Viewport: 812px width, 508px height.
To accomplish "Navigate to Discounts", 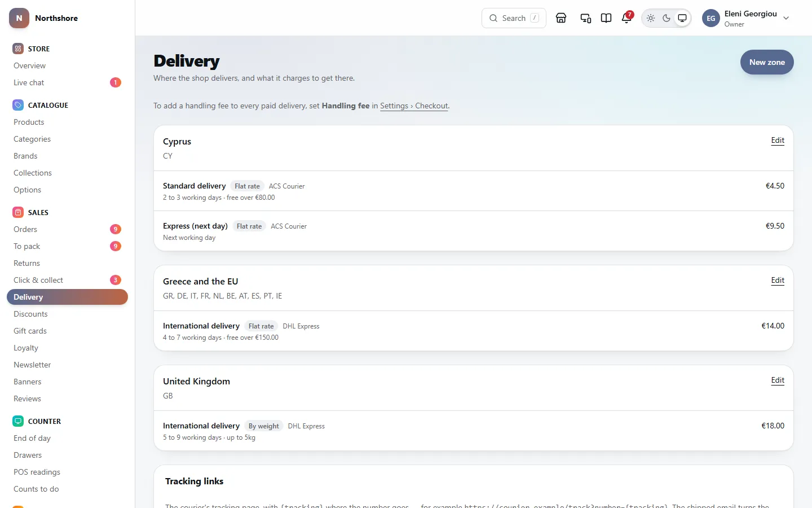I will [67, 314].
